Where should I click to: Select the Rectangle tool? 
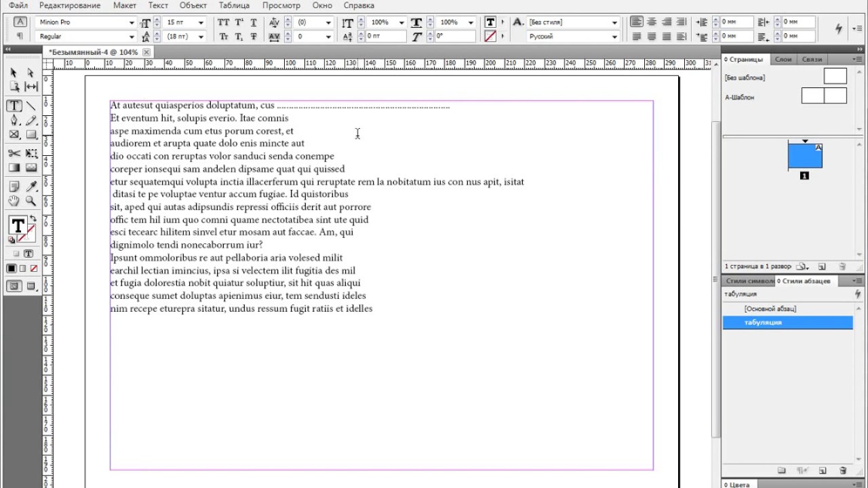[x=31, y=134]
